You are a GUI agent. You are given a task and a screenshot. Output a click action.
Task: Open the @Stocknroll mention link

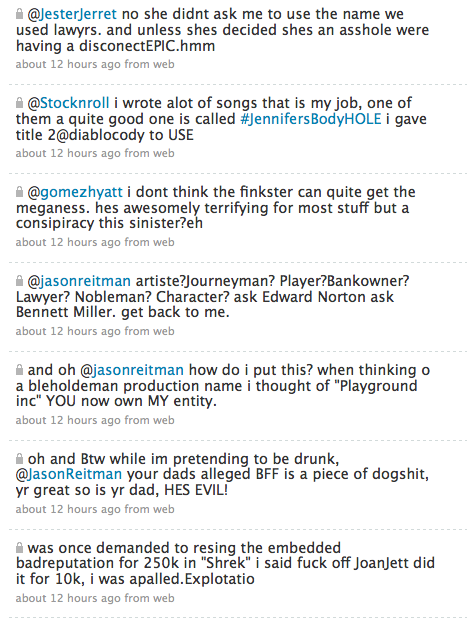click(x=68, y=103)
